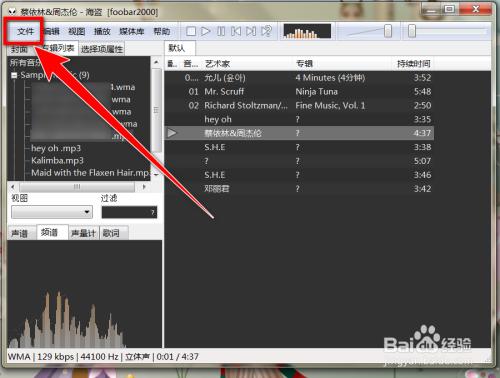Image resolution: width=500 pixels, height=378 pixels.
Task: Open the 视图 dropdown combo box
Action: pyautogui.click(x=52, y=212)
